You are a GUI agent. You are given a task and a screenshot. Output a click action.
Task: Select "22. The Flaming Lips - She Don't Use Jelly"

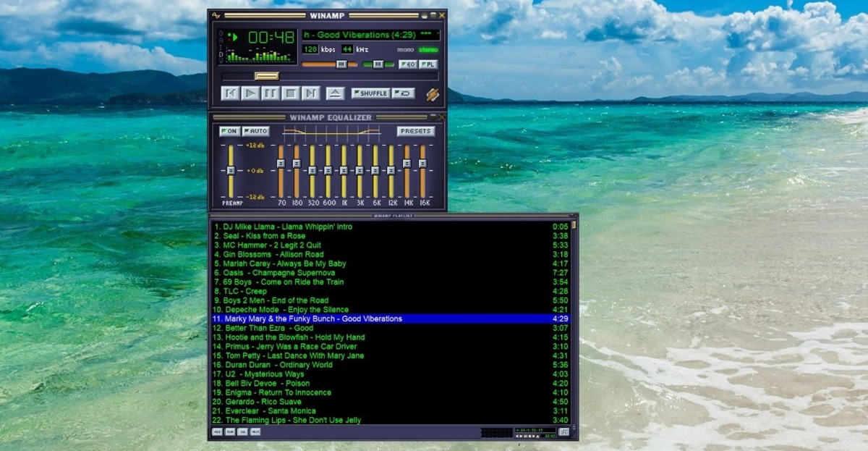tap(391, 420)
